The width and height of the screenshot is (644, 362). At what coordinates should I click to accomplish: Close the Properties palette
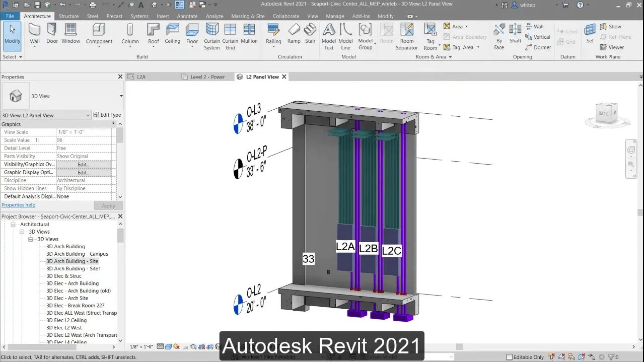pyautogui.click(x=120, y=77)
